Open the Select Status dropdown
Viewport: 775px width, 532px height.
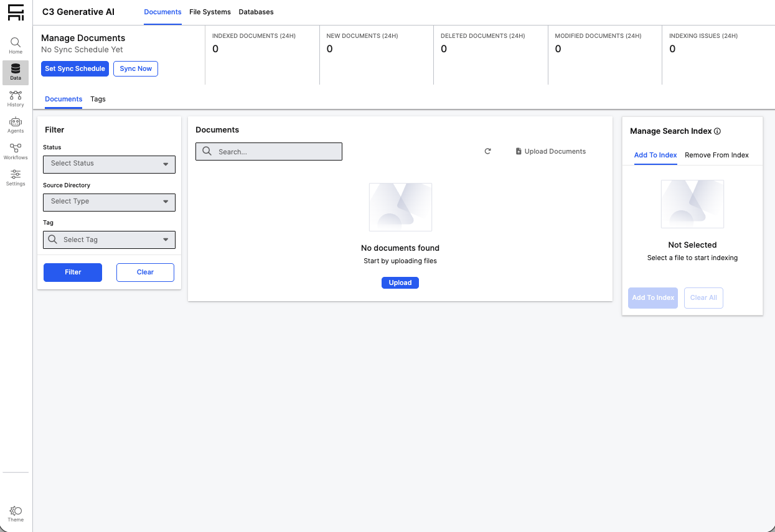point(109,164)
